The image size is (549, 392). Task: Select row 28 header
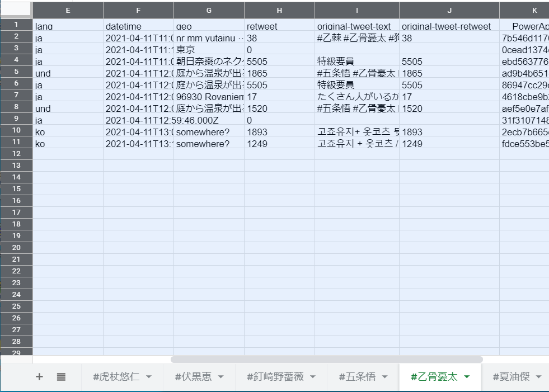tap(16, 341)
